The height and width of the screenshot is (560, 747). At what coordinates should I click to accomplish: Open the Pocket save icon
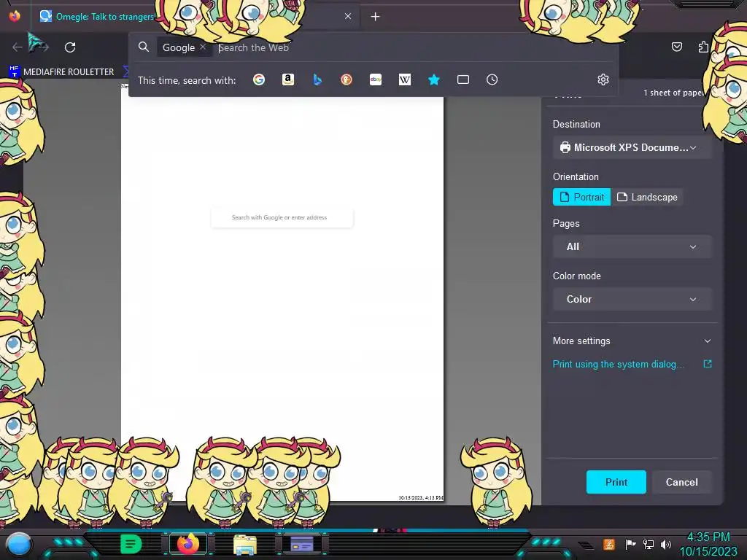[676, 47]
